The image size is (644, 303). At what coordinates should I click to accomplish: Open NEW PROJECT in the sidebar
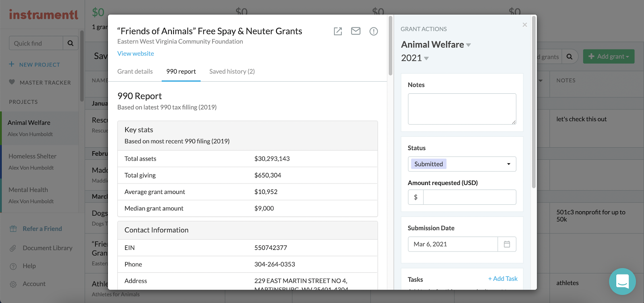(39, 64)
